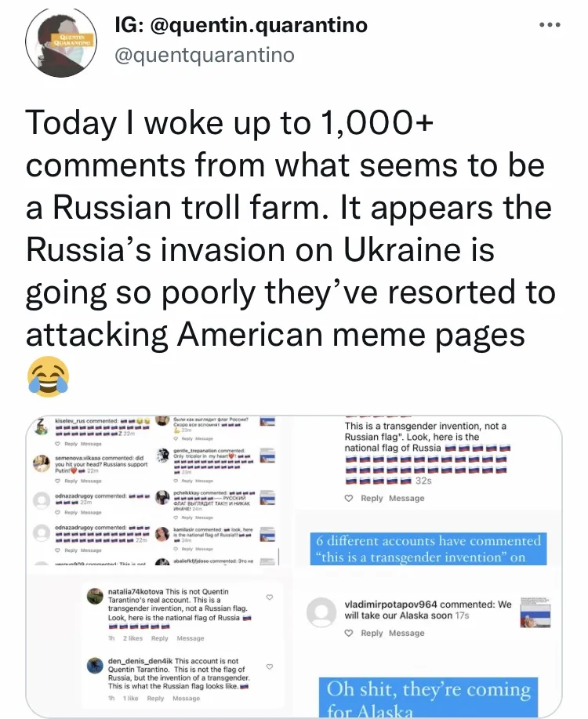This screenshot has width=588, height=719.
Task: Open the flag thumbnail beside the Alaska comment
Action: [x=535, y=614]
